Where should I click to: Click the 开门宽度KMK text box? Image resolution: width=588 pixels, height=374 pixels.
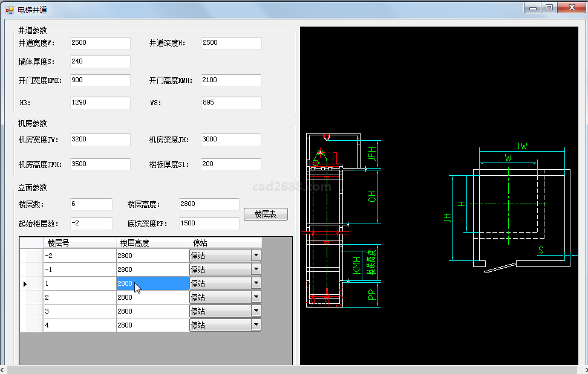100,80
